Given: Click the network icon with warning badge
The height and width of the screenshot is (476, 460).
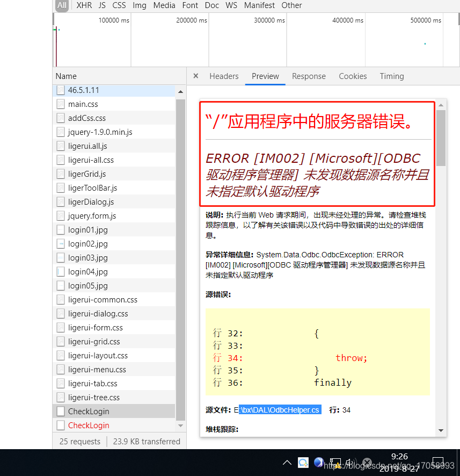Looking at the screenshot, I should tap(335, 462).
